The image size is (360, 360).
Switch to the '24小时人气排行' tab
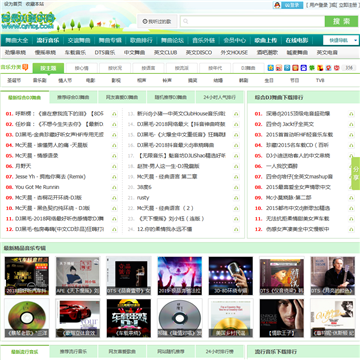[220, 97]
